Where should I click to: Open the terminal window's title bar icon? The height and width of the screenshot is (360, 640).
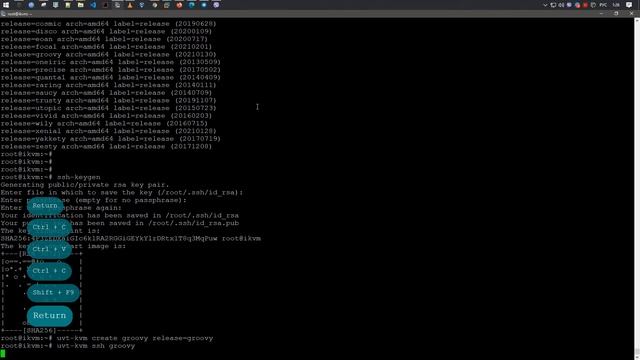point(3,14)
